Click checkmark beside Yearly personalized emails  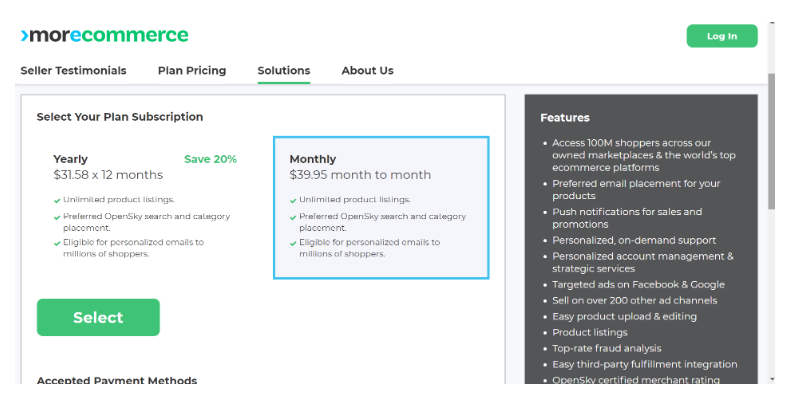(57, 243)
